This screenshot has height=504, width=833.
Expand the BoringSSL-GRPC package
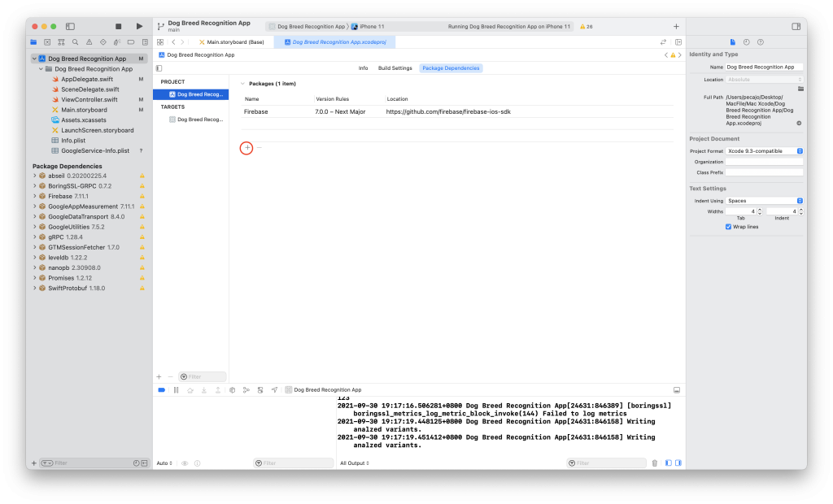pos(35,186)
